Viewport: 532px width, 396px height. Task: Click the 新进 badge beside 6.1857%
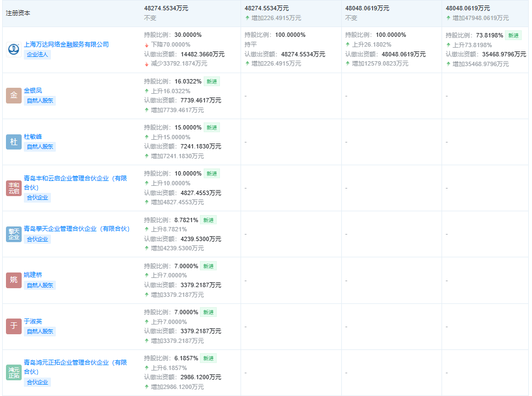coord(209,358)
